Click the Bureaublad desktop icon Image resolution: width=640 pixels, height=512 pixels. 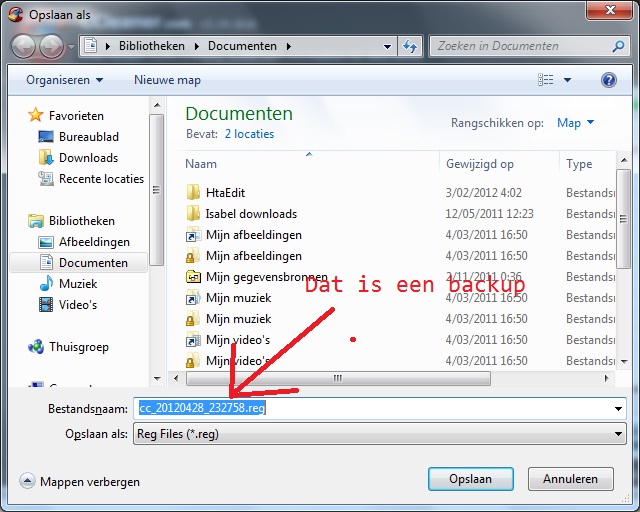point(46,136)
